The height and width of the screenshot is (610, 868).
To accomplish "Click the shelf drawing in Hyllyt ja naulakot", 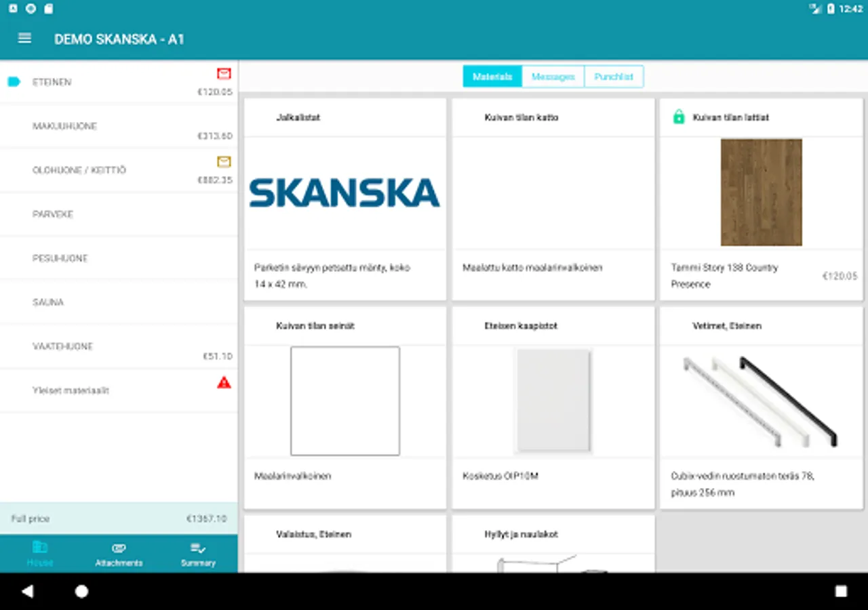I will coord(553,564).
